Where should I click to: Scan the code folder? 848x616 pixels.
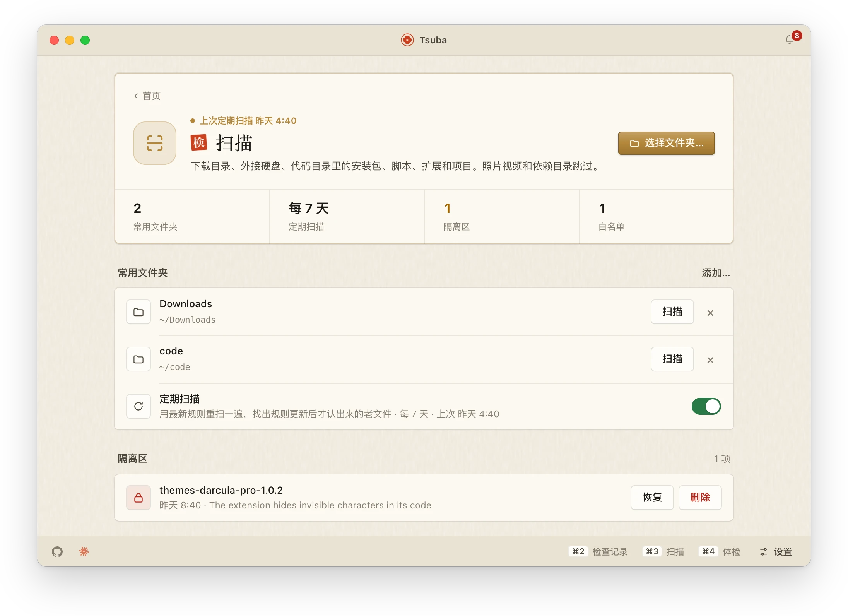(x=672, y=359)
